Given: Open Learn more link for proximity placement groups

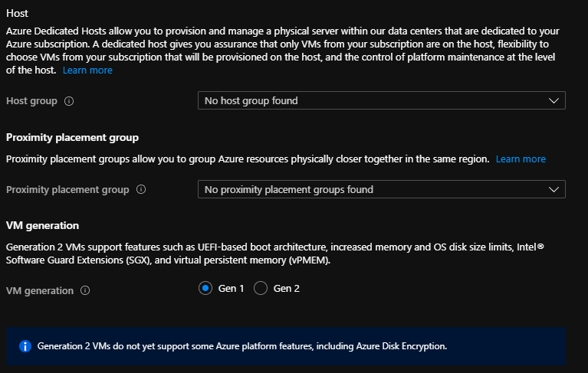Looking at the screenshot, I should 521,159.
